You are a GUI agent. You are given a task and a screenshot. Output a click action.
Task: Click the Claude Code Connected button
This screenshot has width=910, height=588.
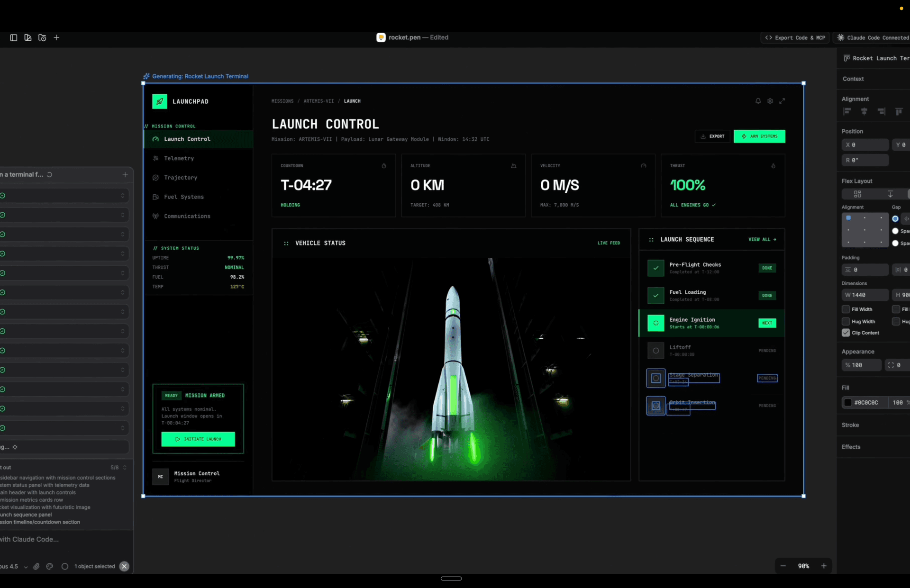(873, 37)
